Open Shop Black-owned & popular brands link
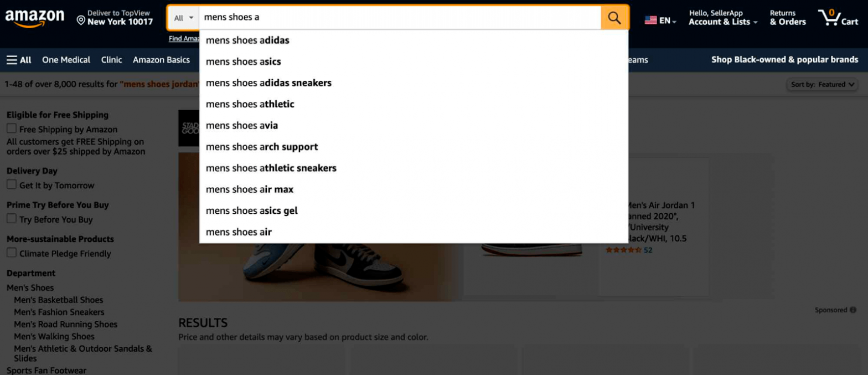Screen dimensions: 868x375 click(784, 59)
